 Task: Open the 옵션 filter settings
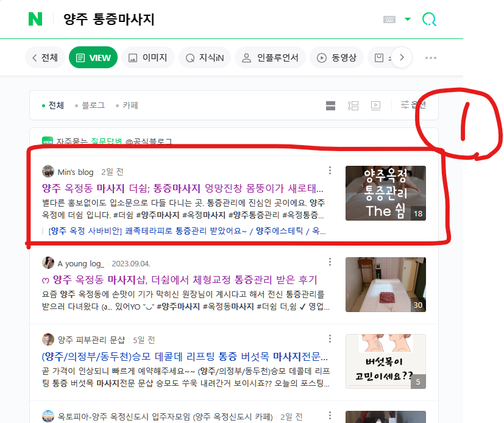point(413,105)
